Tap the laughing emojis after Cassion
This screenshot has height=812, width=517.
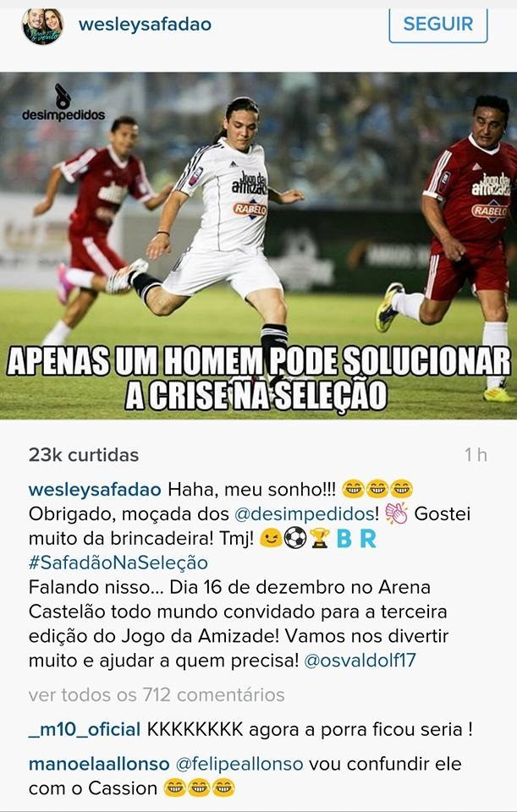click(x=199, y=788)
